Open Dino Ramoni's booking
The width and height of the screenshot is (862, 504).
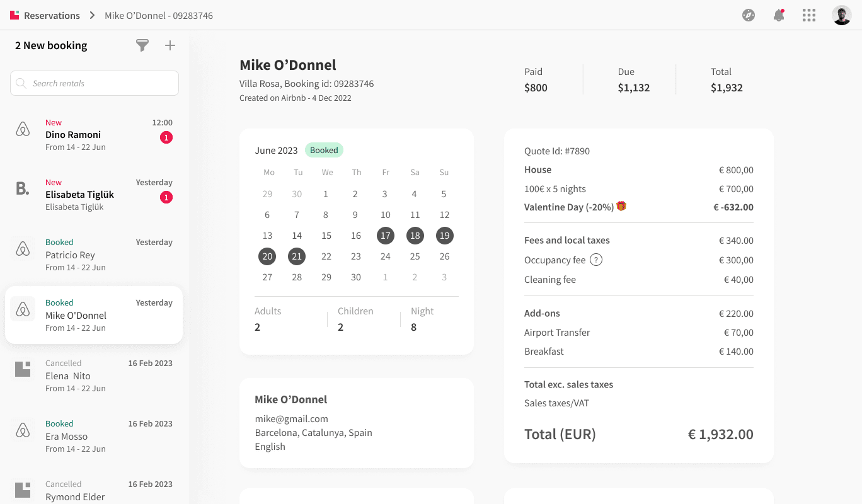coord(94,135)
